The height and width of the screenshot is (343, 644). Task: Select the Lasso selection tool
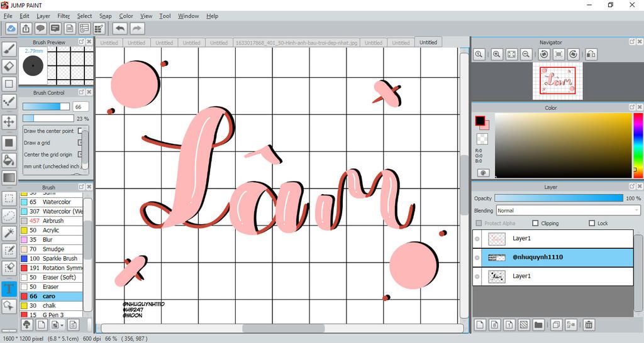point(9,216)
